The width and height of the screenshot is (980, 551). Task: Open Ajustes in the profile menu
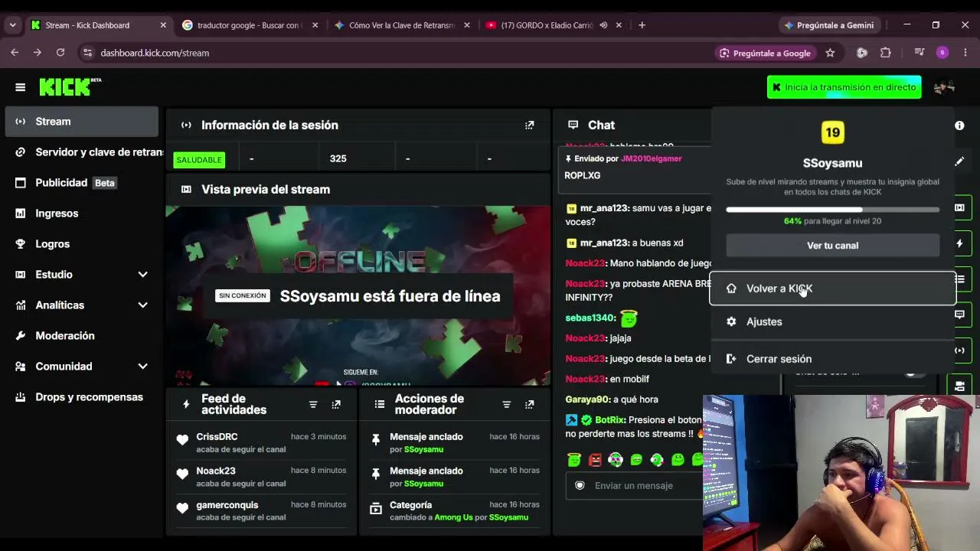pos(833,322)
